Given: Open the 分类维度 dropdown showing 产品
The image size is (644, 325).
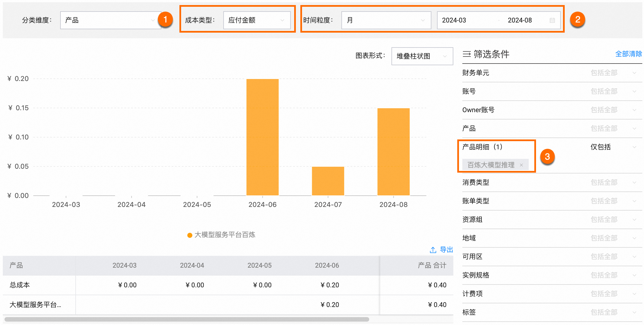Looking at the screenshot, I should 111,20.
